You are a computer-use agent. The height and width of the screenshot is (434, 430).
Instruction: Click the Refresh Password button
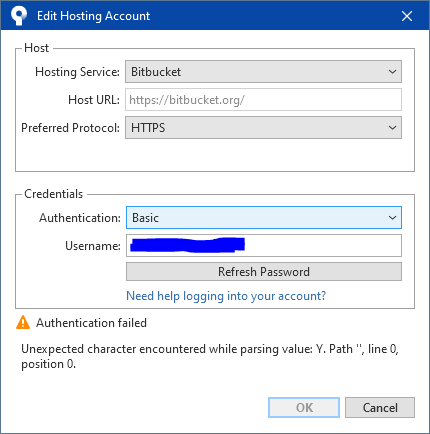(264, 272)
